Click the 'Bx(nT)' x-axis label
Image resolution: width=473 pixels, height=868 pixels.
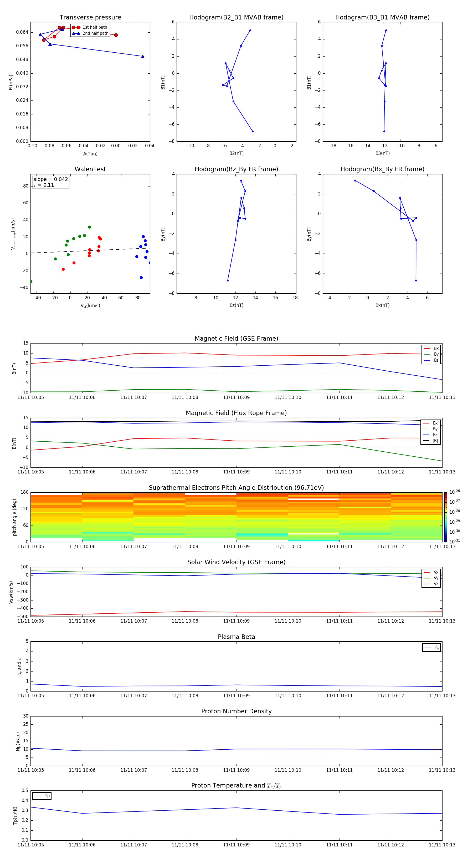click(x=382, y=305)
